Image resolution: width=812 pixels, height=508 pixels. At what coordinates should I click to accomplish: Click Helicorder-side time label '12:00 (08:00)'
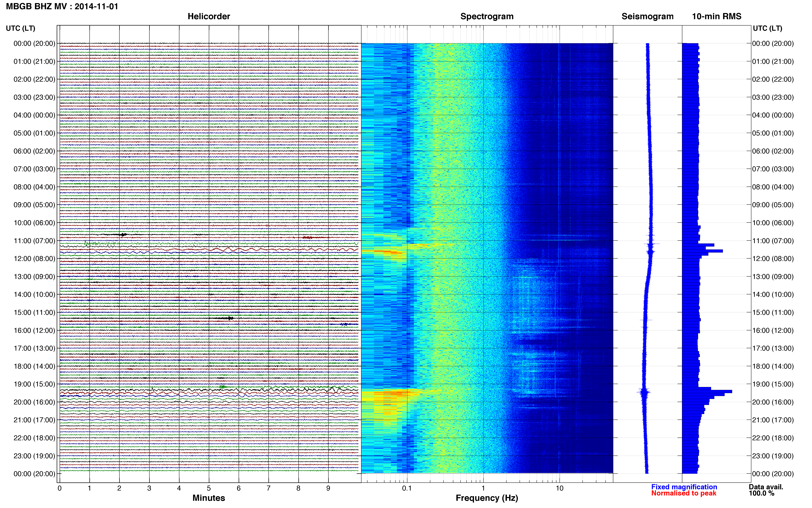click(34, 259)
